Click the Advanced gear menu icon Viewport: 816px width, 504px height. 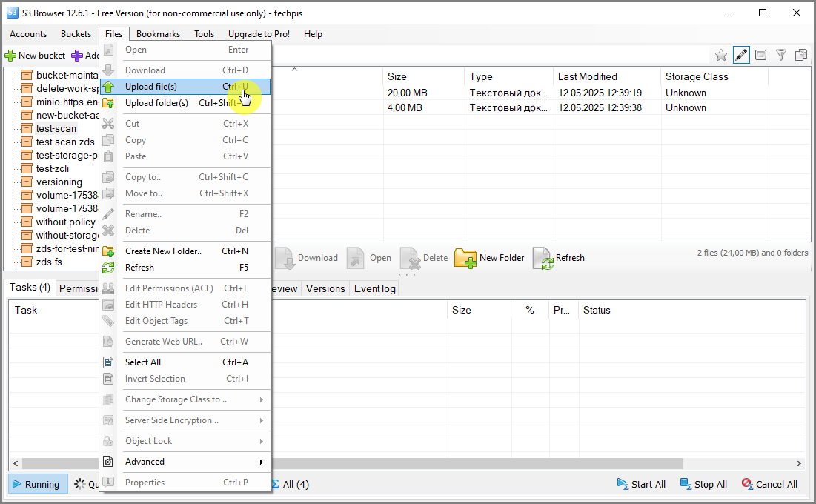108,462
